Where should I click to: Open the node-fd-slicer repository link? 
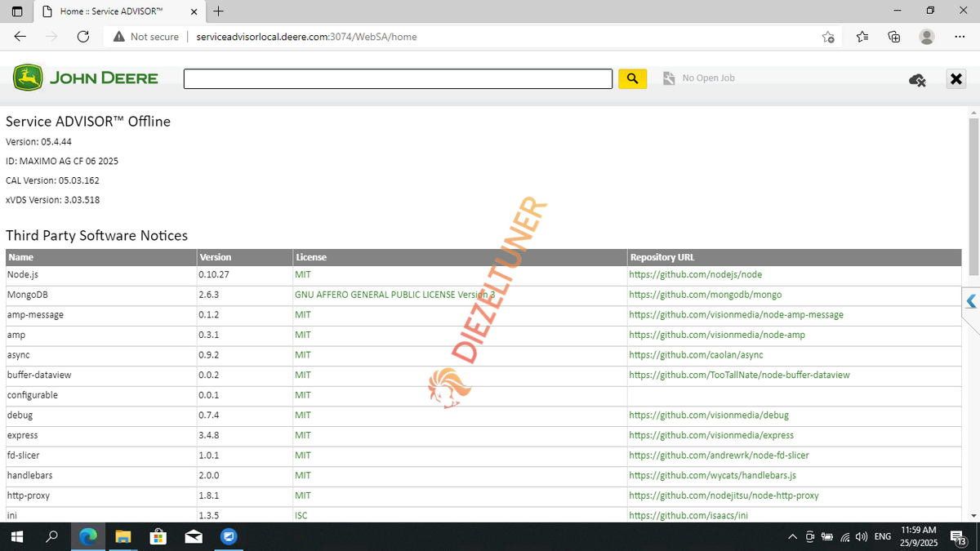click(719, 455)
